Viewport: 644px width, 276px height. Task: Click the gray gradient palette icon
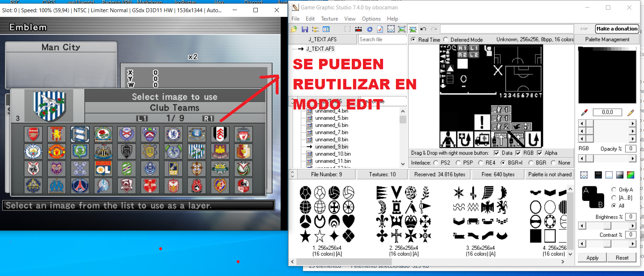point(620,175)
